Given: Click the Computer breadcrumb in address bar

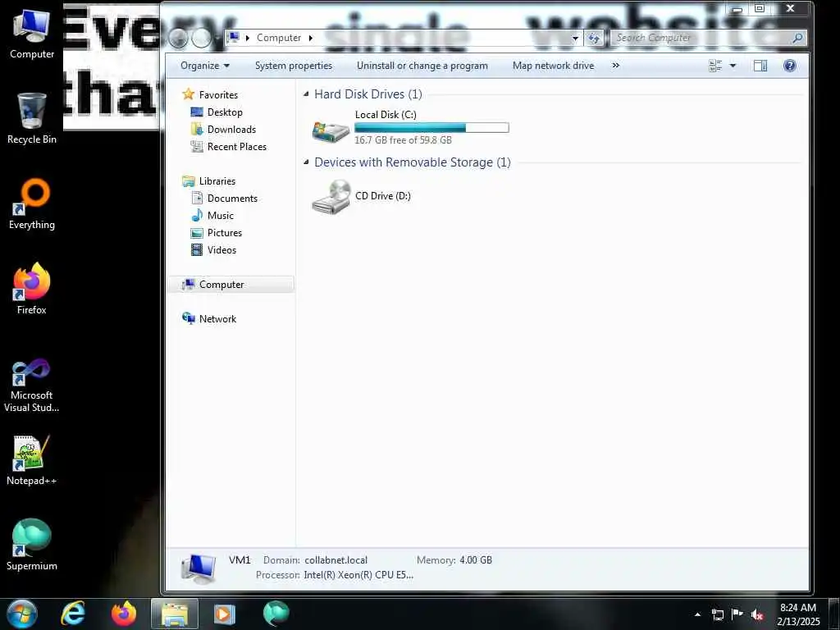Looking at the screenshot, I should point(279,38).
